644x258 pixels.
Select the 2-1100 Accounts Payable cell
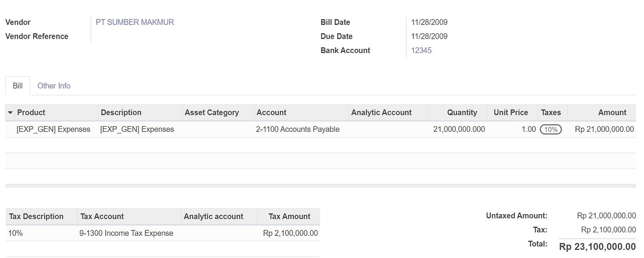(298, 129)
